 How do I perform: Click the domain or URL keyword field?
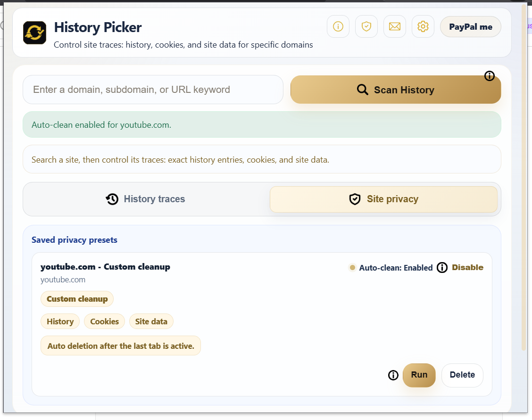pos(153,90)
